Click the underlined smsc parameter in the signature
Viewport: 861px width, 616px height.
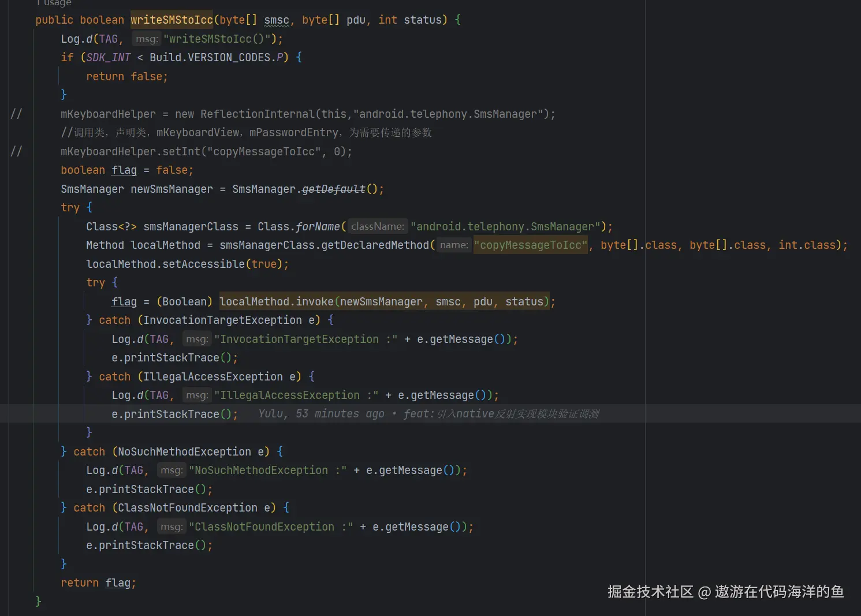[x=276, y=20]
